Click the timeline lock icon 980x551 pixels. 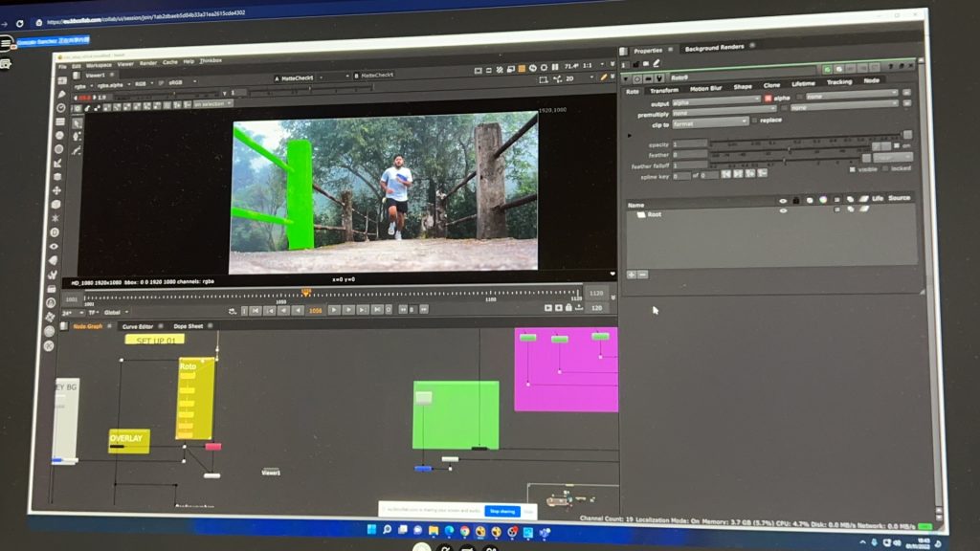pos(568,307)
